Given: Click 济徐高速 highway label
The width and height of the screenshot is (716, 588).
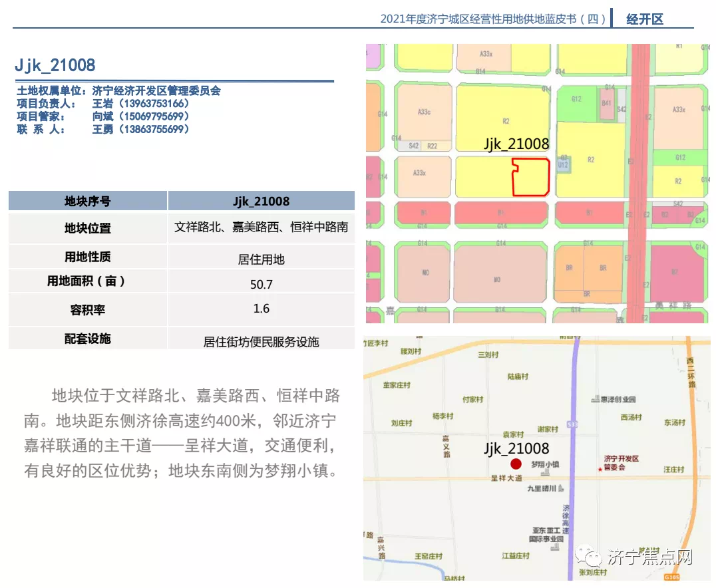Looking at the screenshot, I should point(566,519).
